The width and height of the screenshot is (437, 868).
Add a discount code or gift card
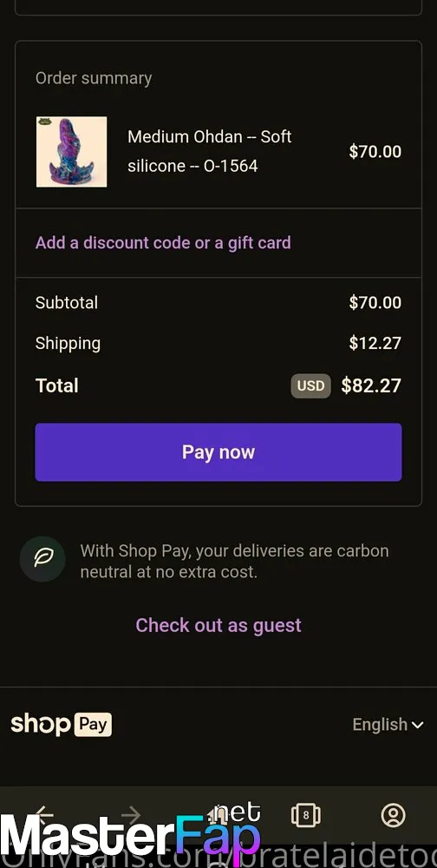[163, 242]
